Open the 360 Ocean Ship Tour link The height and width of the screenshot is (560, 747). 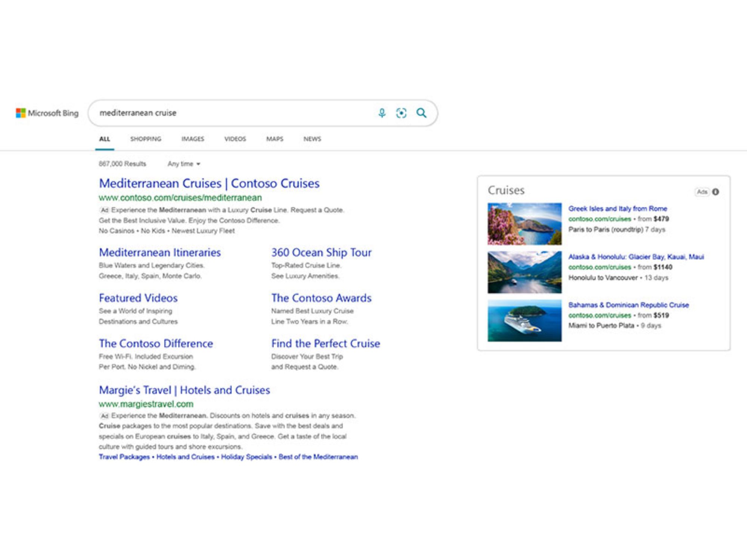321,252
